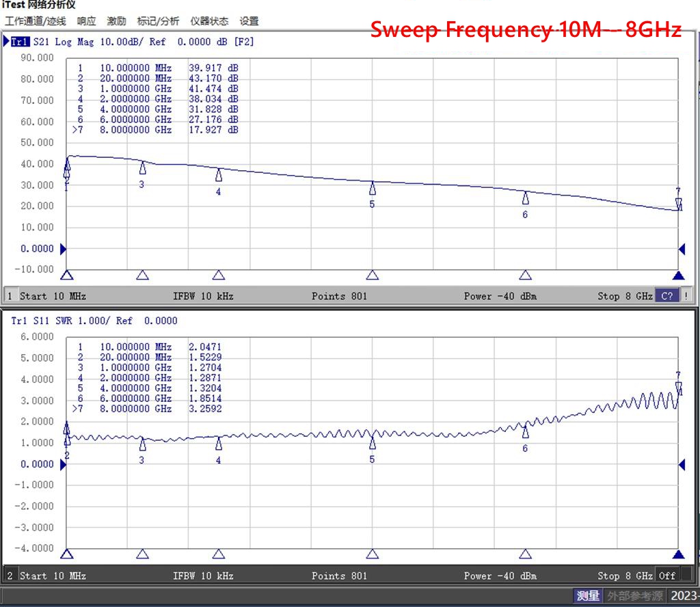Open the 激励 menu
The width and height of the screenshot is (700, 607).
pyautogui.click(x=116, y=21)
